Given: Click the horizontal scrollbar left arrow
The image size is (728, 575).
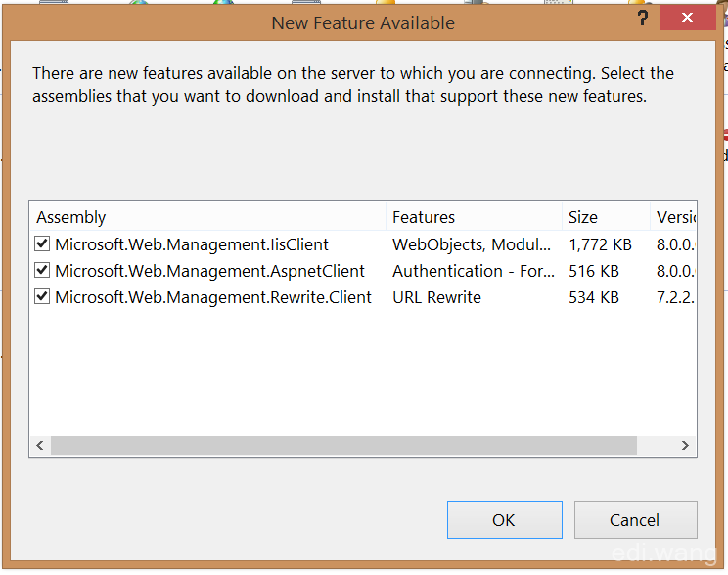Looking at the screenshot, I should 40,446.
